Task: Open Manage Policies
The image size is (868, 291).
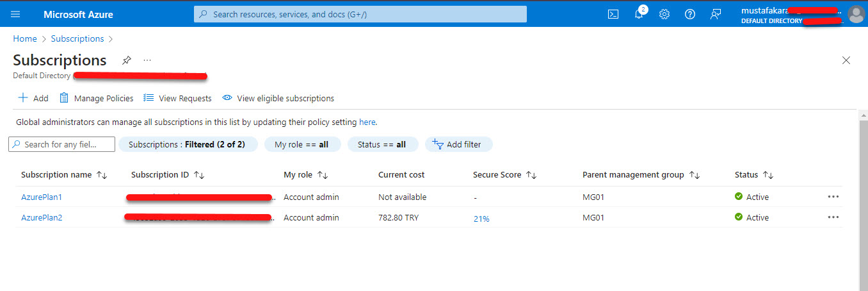Action: click(x=97, y=98)
